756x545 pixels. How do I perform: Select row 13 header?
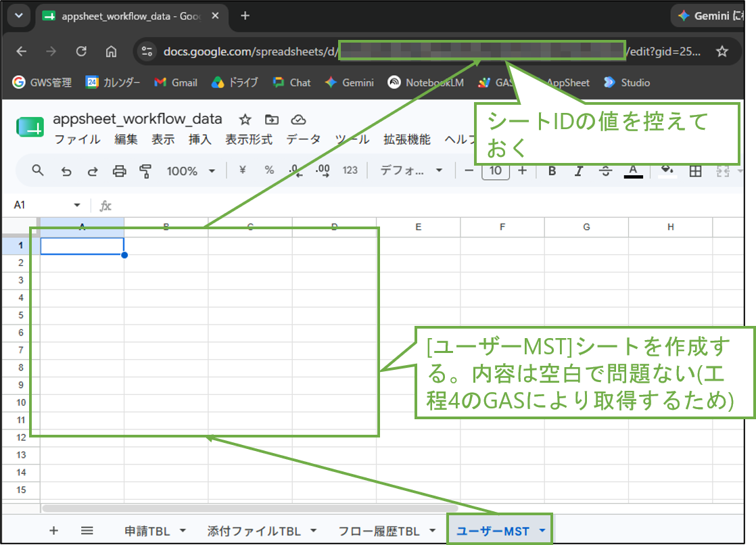pyautogui.click(x=21, y=455)
